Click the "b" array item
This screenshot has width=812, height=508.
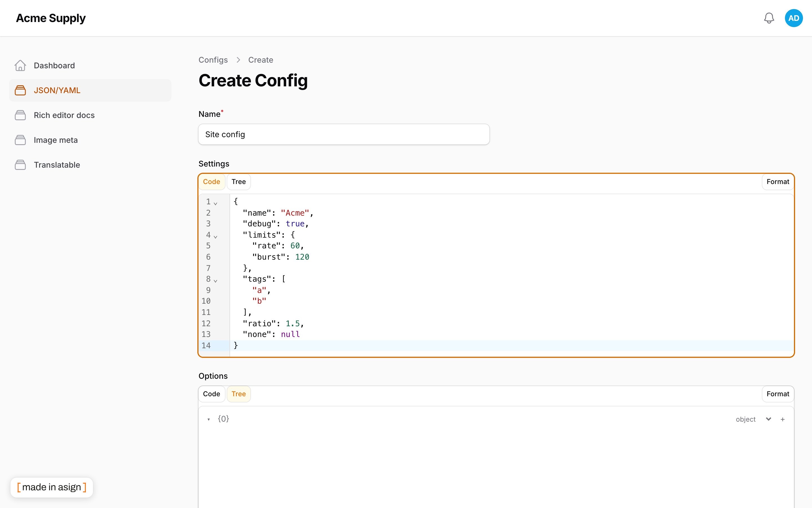point(259,301)
